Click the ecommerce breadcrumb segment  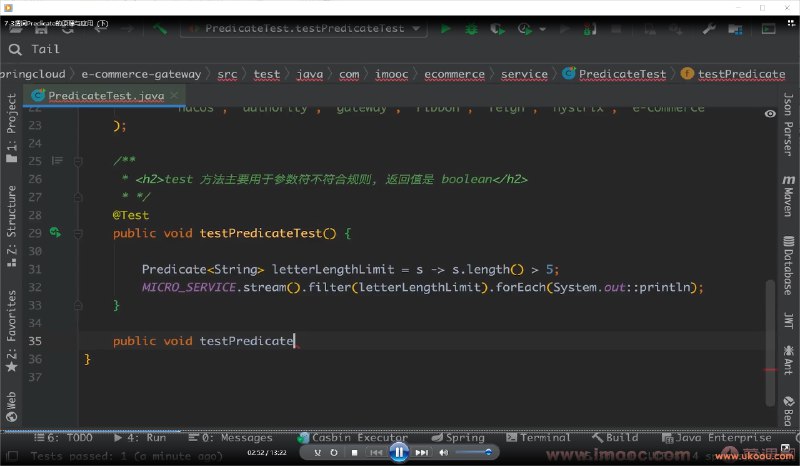point(454,74)
